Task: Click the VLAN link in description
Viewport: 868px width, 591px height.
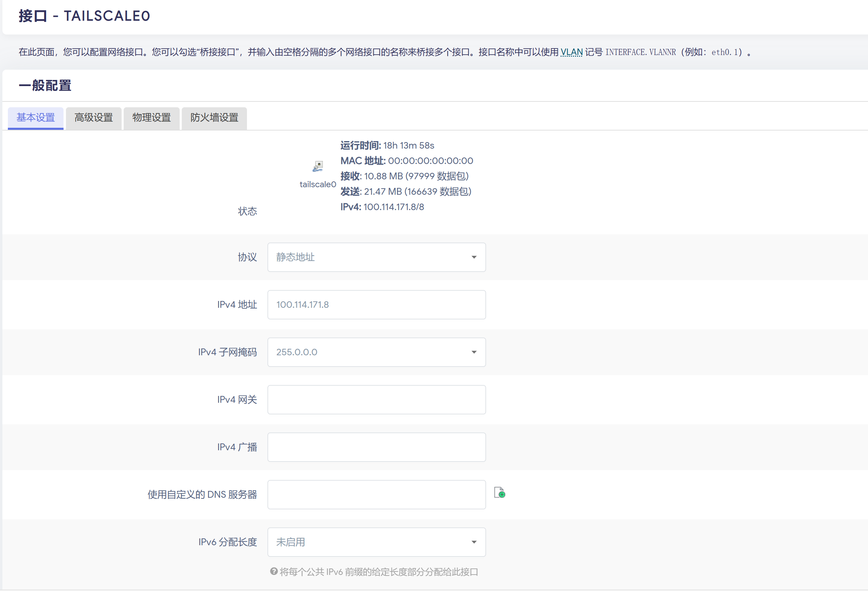Action: [571, 52]
